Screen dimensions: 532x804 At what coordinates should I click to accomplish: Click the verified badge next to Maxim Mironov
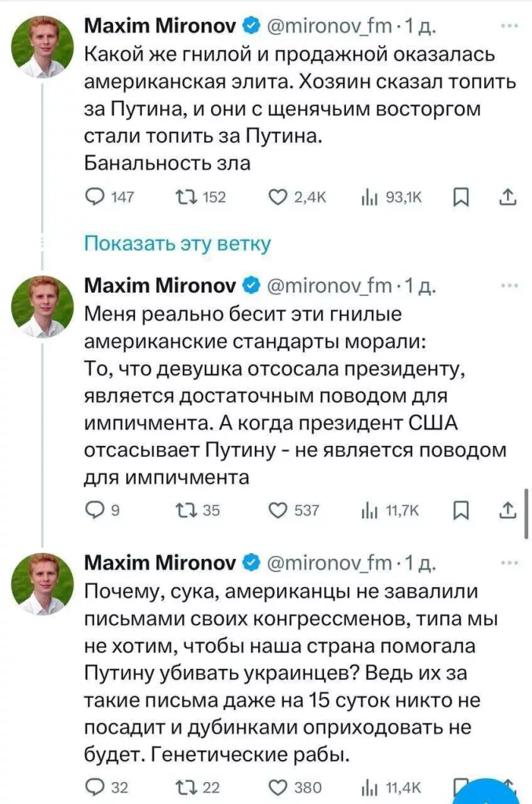[251, 24]
